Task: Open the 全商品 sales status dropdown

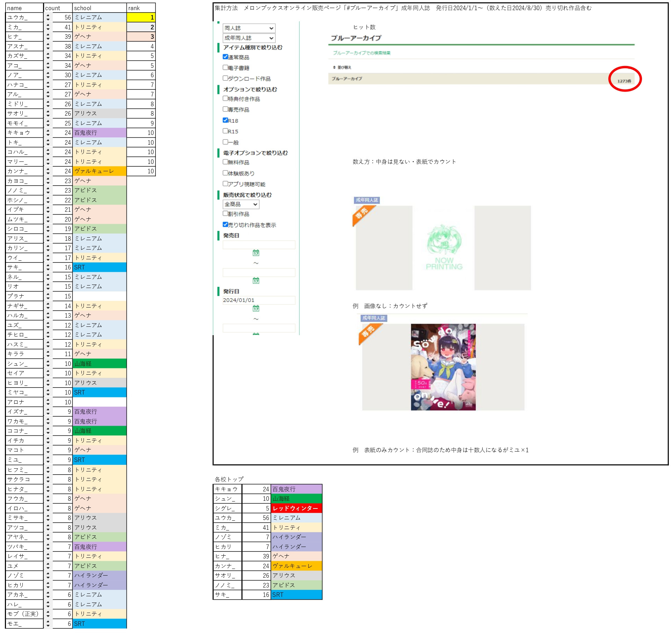Action: 241,204
